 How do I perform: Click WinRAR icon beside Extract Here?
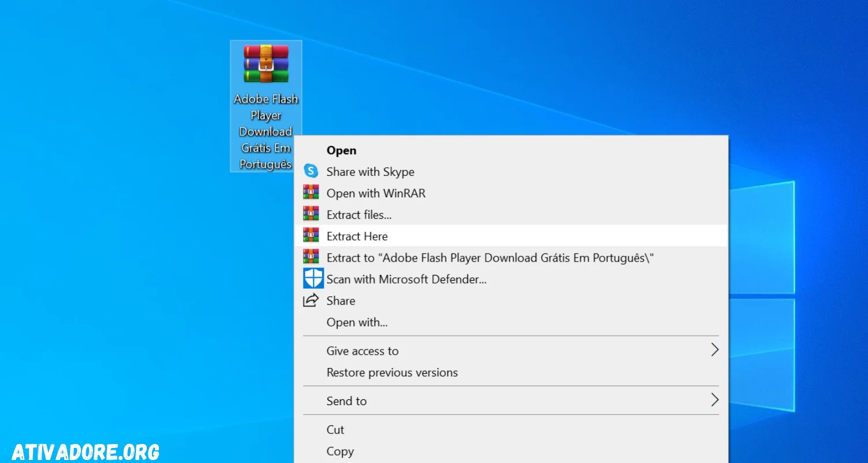click(311, 235)
